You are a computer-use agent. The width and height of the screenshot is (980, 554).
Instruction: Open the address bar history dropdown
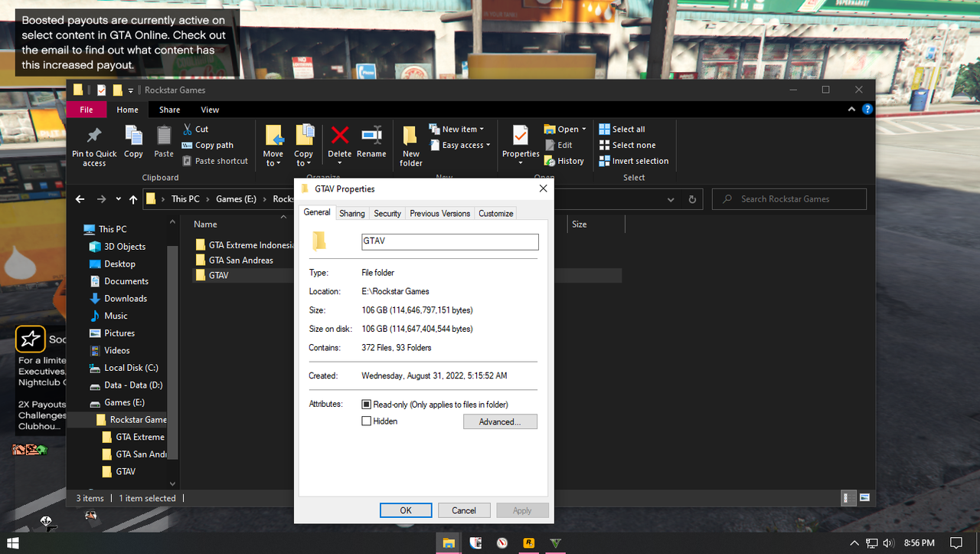click(671, 199)
